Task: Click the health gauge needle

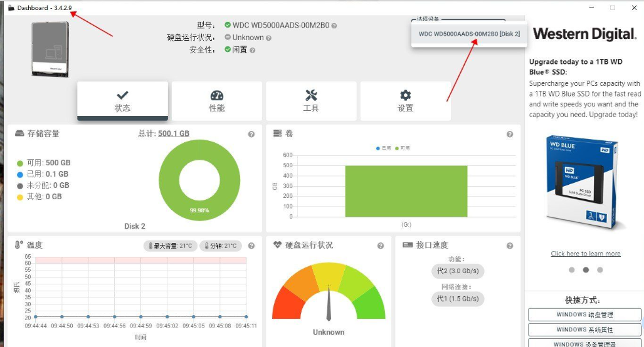Action: click(x=329, y=303)
